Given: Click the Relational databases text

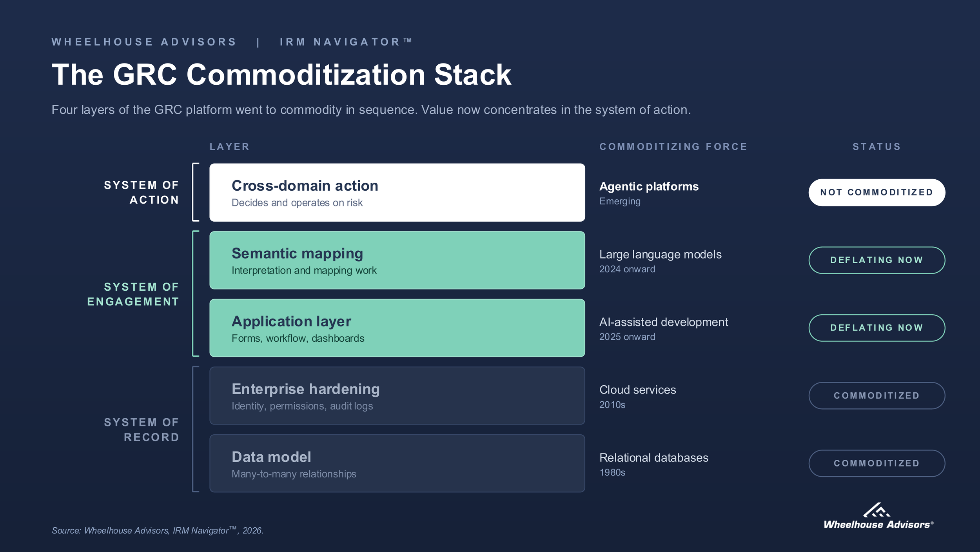Looking at the screenshot, I should click(x=654, y=458).
